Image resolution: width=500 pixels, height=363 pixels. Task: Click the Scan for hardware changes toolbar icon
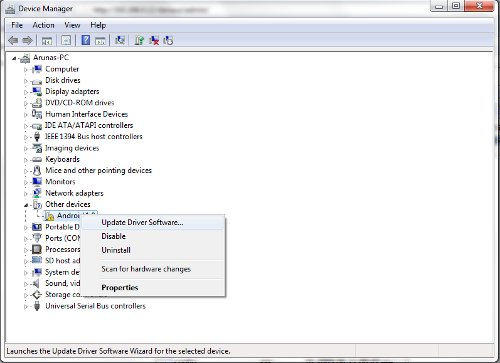click(120, 40)
